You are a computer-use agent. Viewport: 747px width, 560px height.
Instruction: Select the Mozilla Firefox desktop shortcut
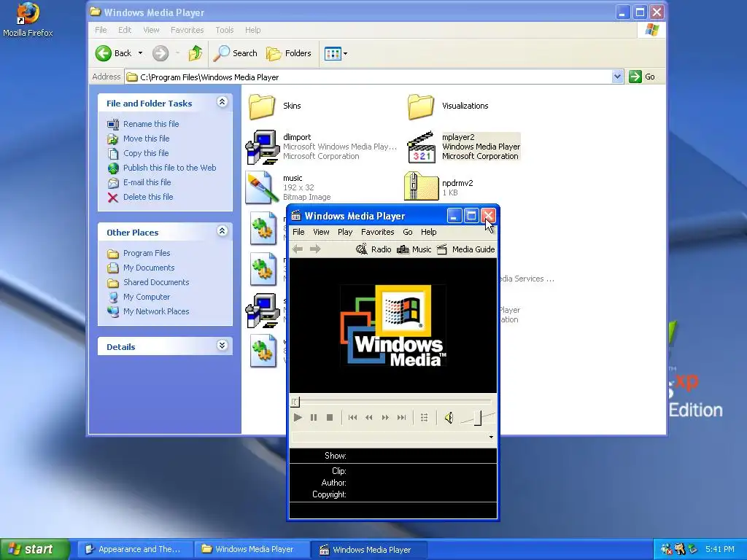tap(28, 20)
